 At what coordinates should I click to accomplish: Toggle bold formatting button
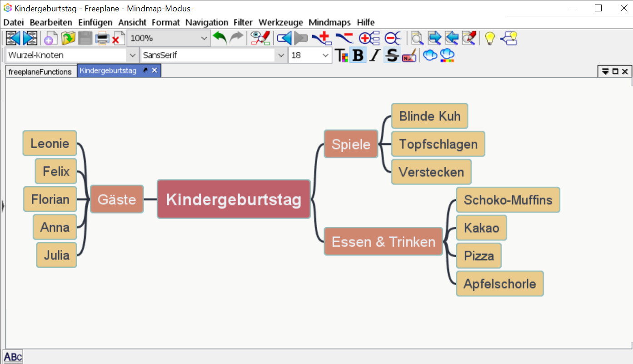coord(358,55)
